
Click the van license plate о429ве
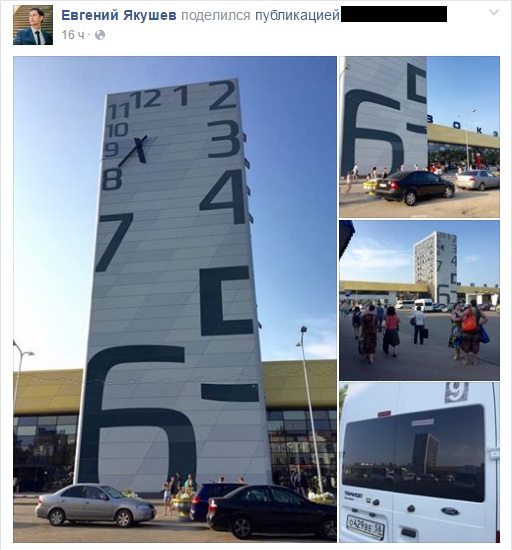click(x=365, y=527)
